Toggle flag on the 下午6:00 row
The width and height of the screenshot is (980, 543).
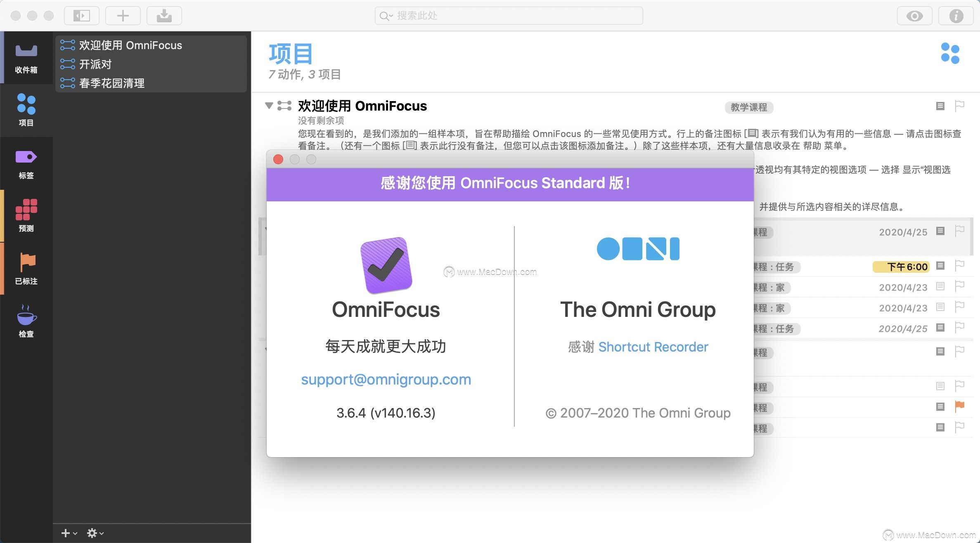click(x=959, y=265)
